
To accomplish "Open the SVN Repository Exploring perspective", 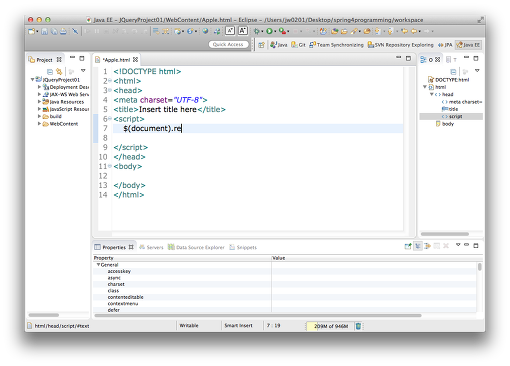I will [x=400, y=45].
